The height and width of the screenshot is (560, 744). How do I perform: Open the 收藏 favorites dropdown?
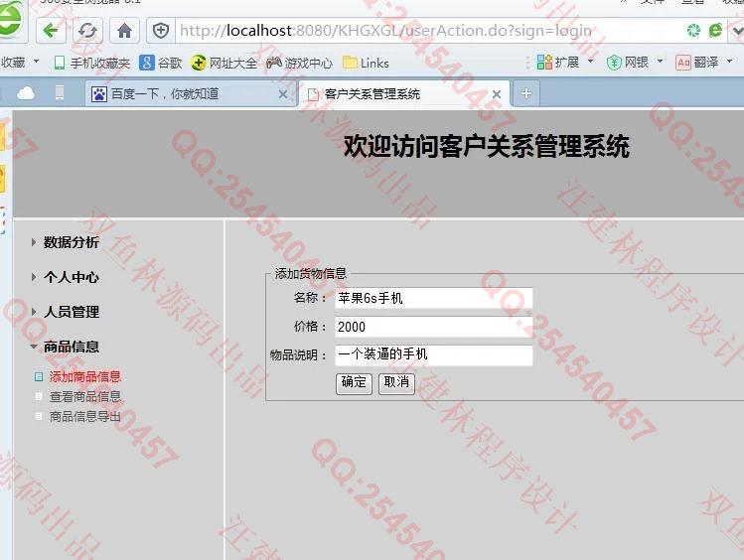(20, 63)
